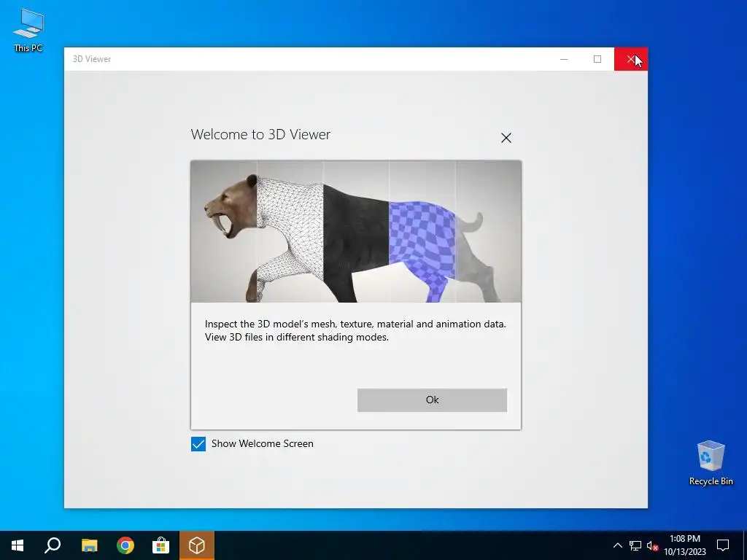Uncheck the Show Welcome Screen checkbox
The width and height of the screenshot is (747, 560).
pos(198,444)
